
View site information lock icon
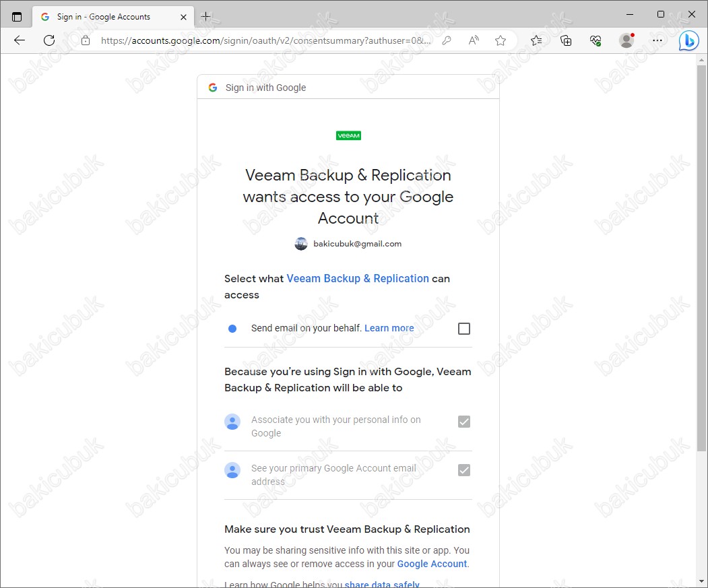[x=85, y=40]
